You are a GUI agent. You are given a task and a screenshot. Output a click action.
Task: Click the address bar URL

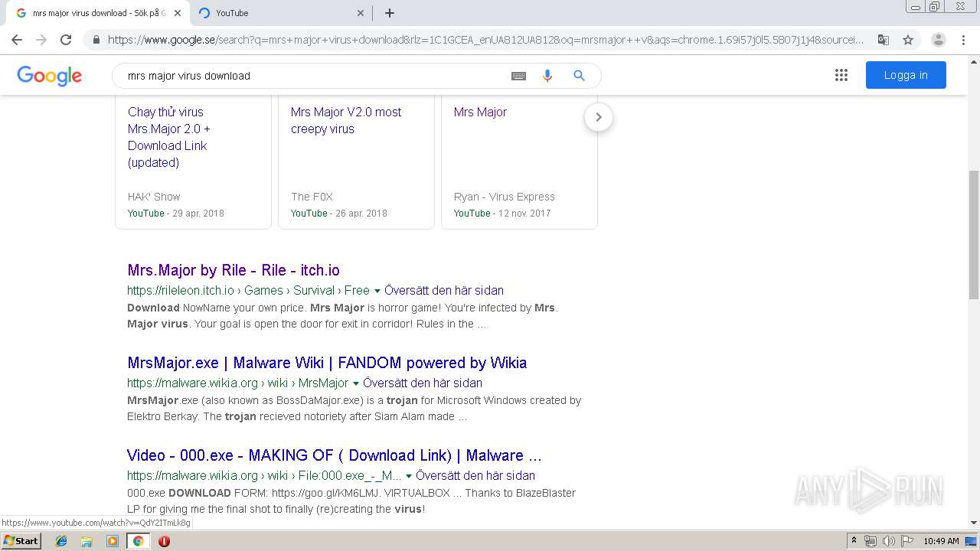[x=485, y=40]
